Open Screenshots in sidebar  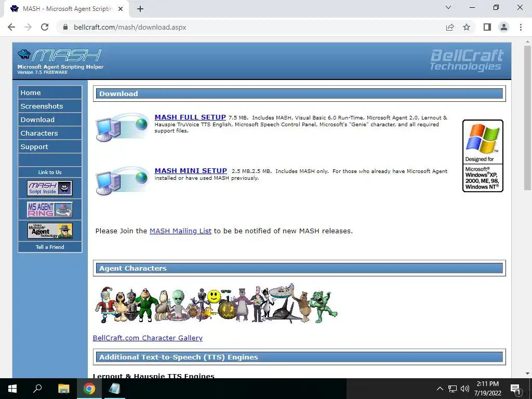click(x=50, y=106)
